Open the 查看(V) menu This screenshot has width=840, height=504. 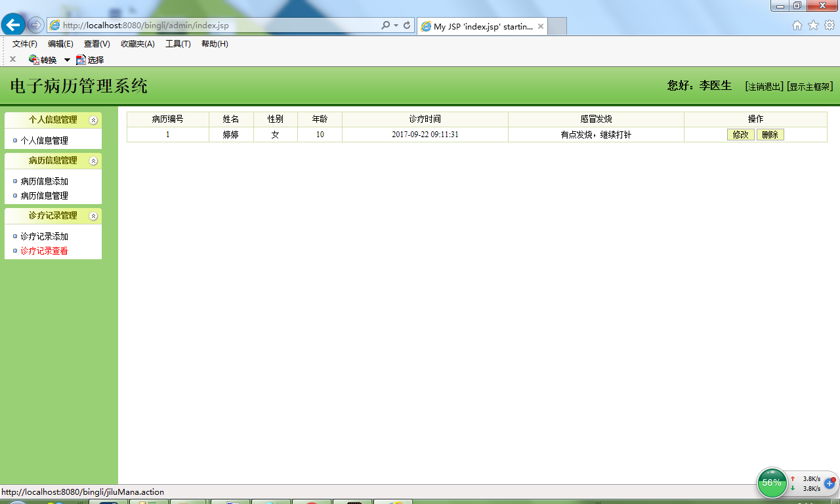[97, 44]
